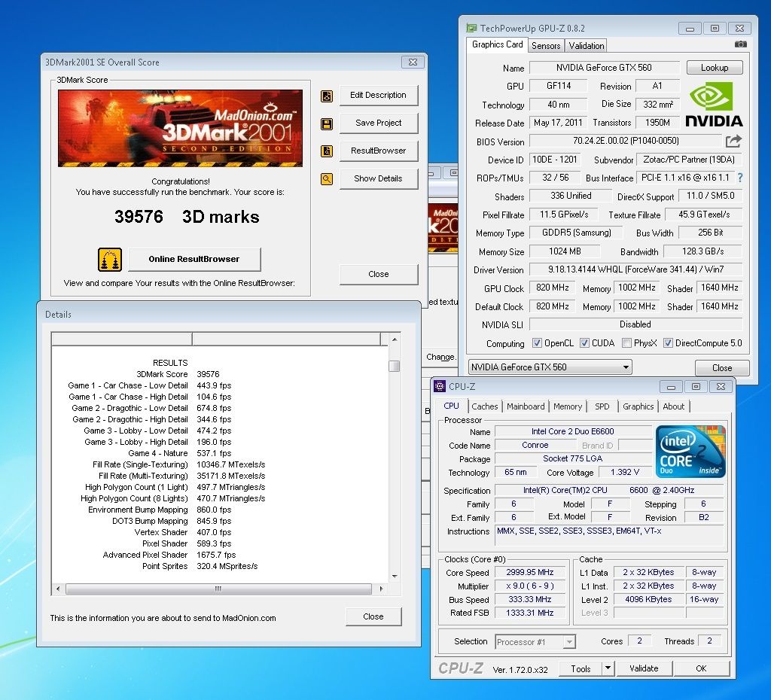Open the Graphics tab in CPU-Z
Viewport: 771px width, 700px height.
tap(638, 406)
